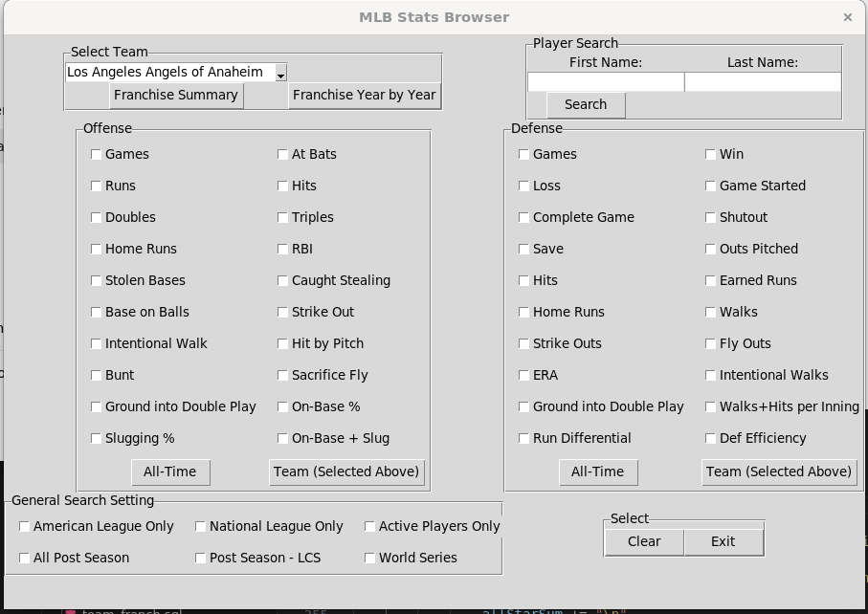Enable the Save checkbox
The height and width of the screenshot is (614, 868).
tap(523, 249)
